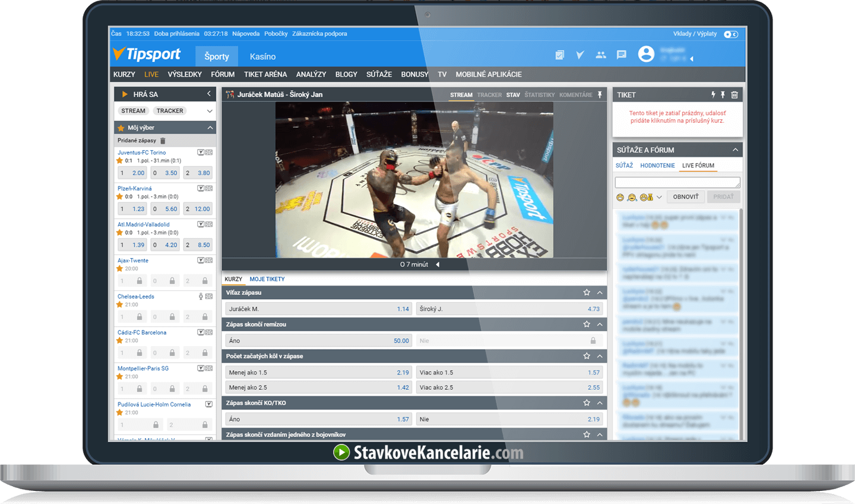Screen dimensions: 855x504
Task: Collapse the stream with arrow beside O 7 minút
Action: [x=438, y=265]
